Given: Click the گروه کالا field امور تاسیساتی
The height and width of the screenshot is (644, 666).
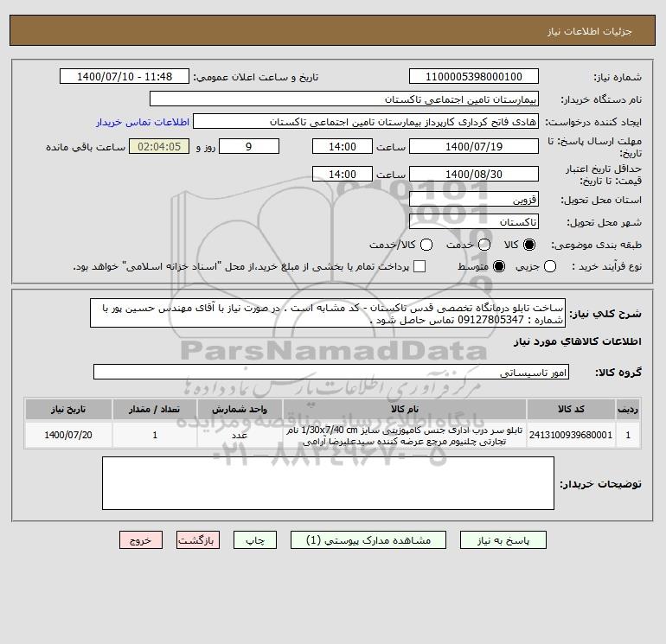Looking at the screenshot, I should pyautogui.click(x=331, y=372).
